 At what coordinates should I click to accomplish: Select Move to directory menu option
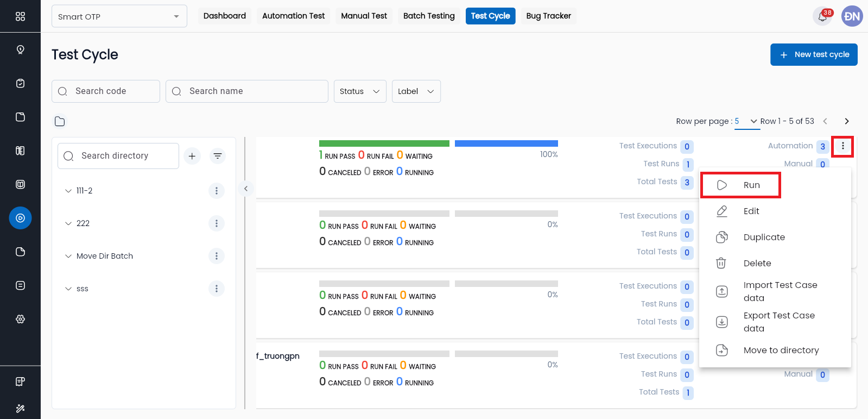pos(781,351)
